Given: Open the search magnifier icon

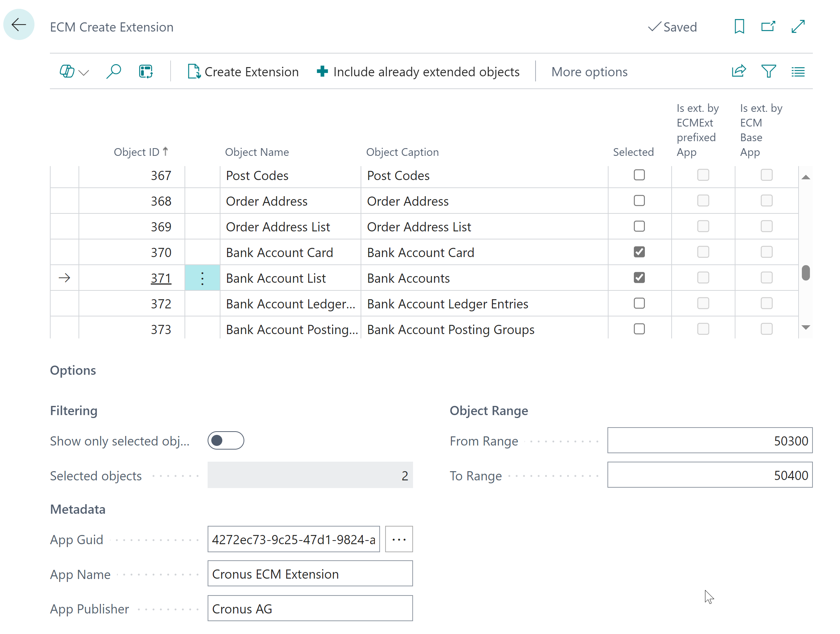Looking at the screenshot, I should tap(114, 72).
